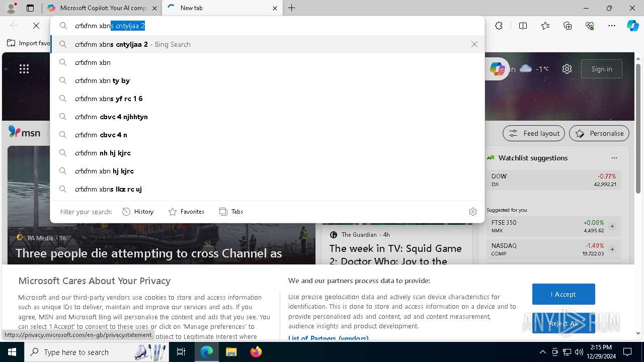
Task: Open File Explorer from the taskbar
Action: point(231,352)
